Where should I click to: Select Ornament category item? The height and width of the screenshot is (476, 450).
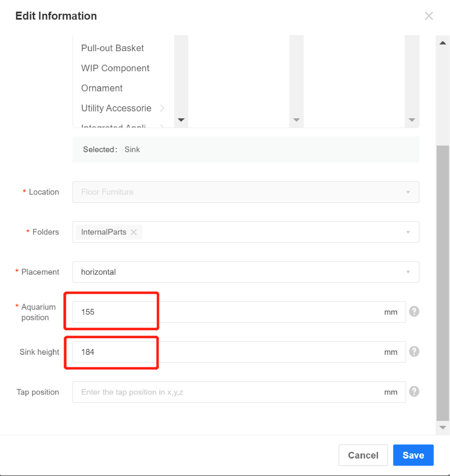click(x=102, y=88)
